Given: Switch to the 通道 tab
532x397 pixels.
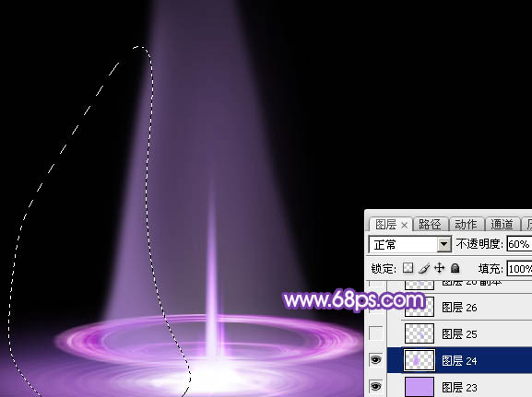Looking at the screenshot, I should tap(502, 225).
